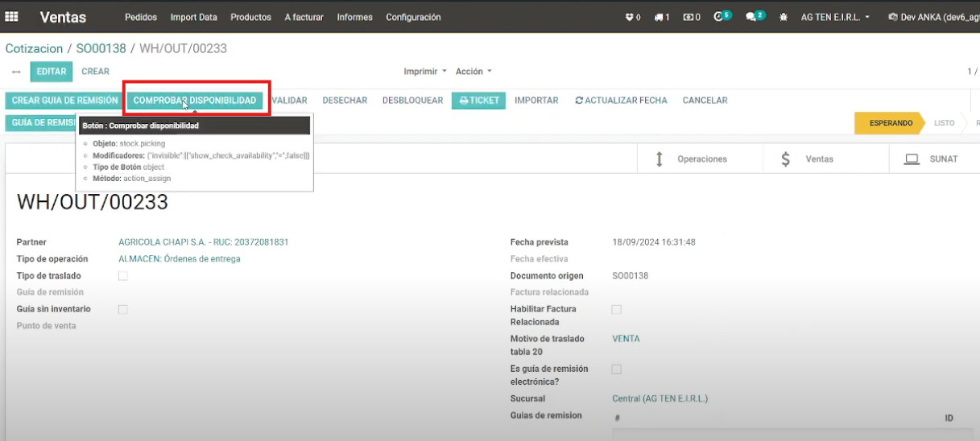Click the horizontal arrows icon beside EDITAR

click(16, 72)
